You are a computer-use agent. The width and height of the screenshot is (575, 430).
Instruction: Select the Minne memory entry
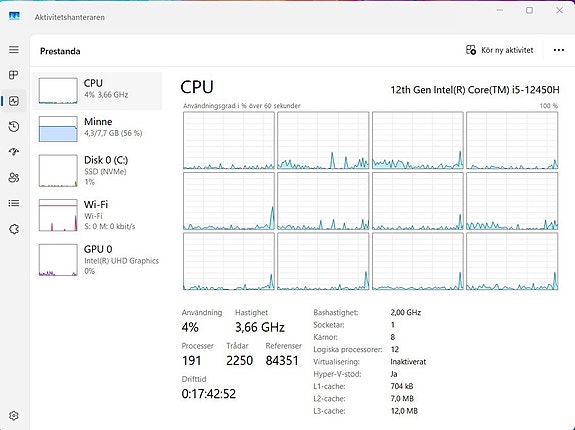[x=98, y=129]
